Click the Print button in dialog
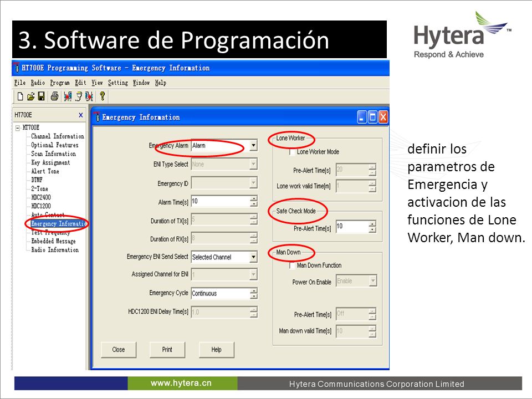The width and height of the screenshot is (532, 399). click(167, 350)
